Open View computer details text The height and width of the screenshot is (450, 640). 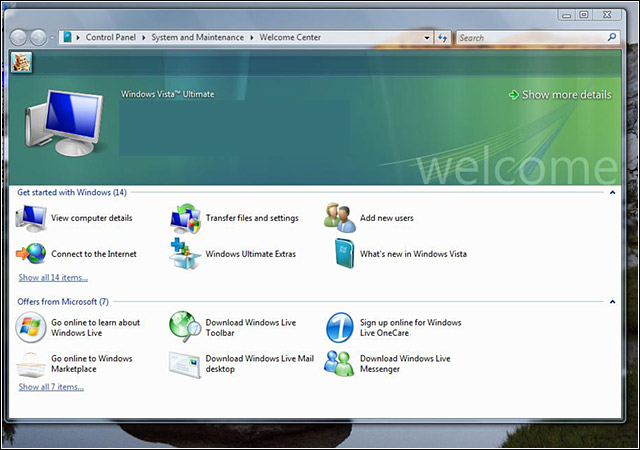(x=91, y=218)
